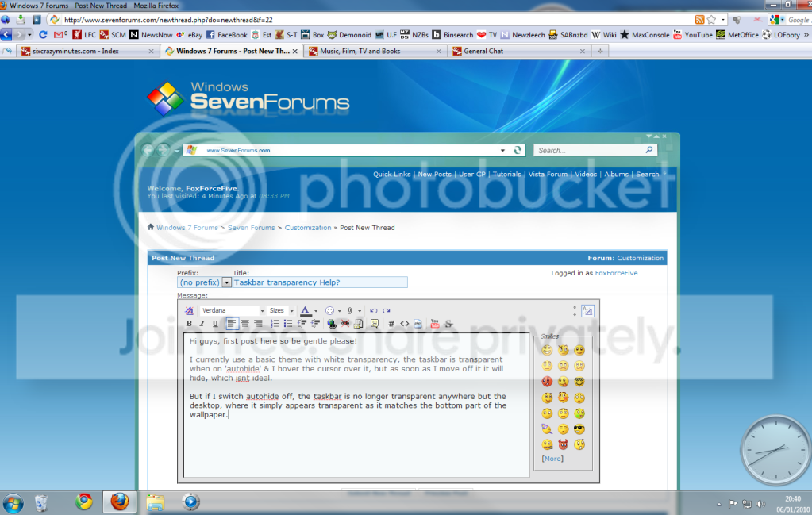812x515 pixels.
Task: Redo the last edit in editor
Action: pos(387,310)
